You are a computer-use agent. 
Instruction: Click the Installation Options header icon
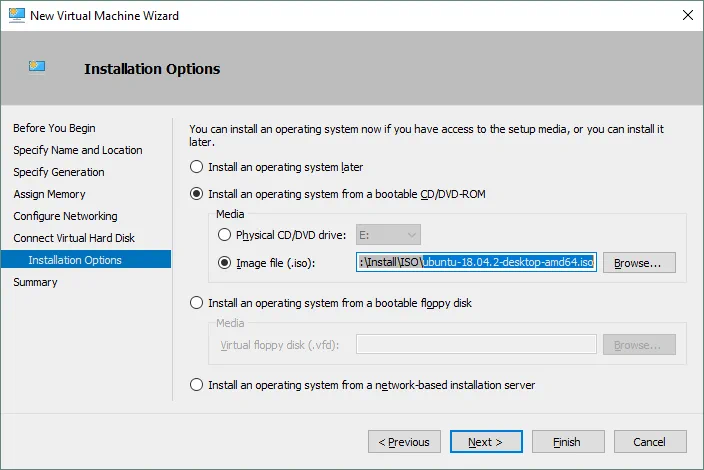coord(37,67)
